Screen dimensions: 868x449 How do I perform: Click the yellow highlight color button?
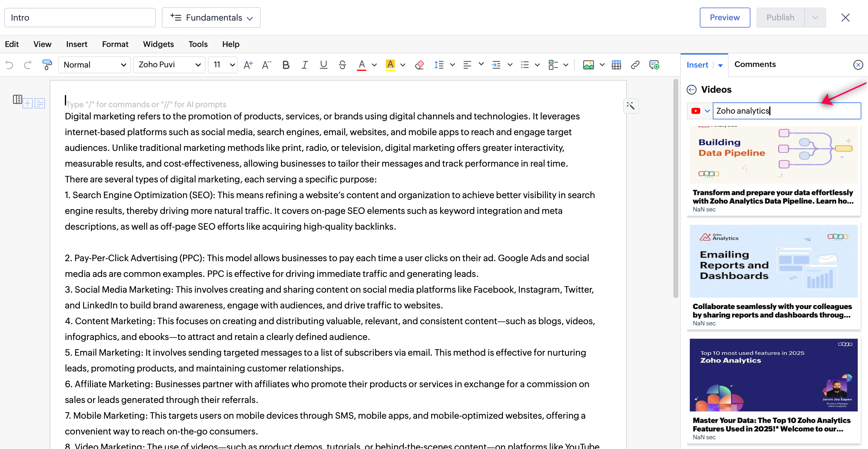click(x=390, y=65)
